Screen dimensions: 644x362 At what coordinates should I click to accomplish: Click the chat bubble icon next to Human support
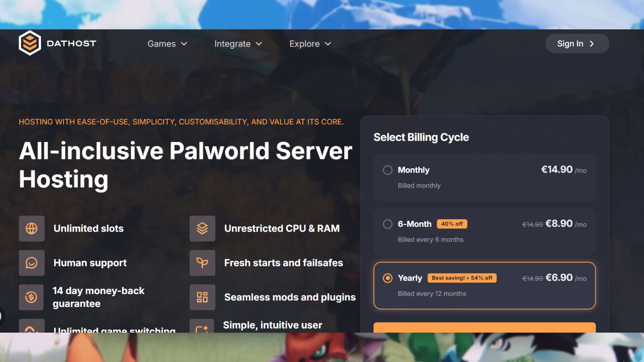tap(31, 263)
